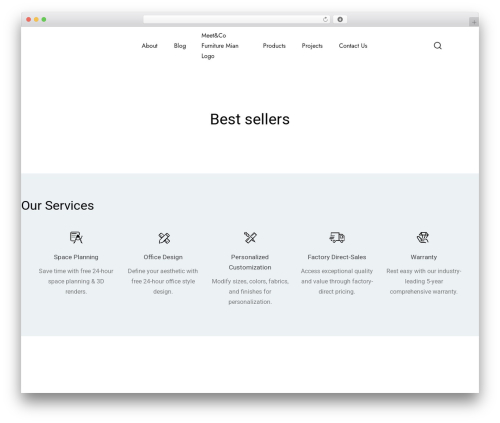
Task: Select the Personalized Customization heading
Action: [250, 262]
